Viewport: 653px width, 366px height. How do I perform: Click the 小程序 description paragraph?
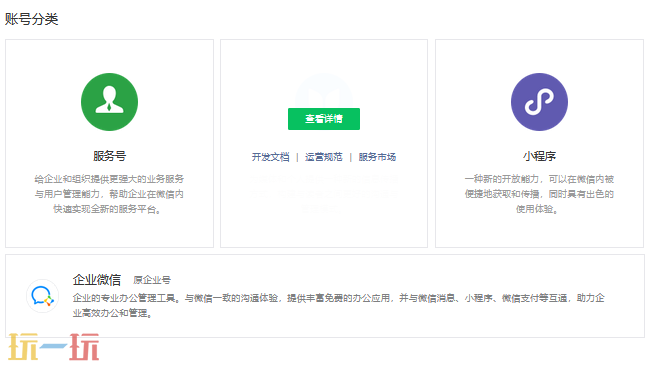pos(539,194)
